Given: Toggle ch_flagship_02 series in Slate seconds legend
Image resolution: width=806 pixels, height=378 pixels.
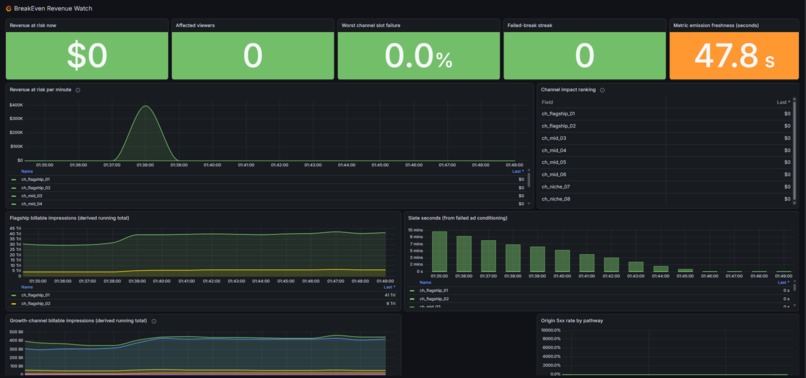Looking at the screenshot, I should 434,298.
